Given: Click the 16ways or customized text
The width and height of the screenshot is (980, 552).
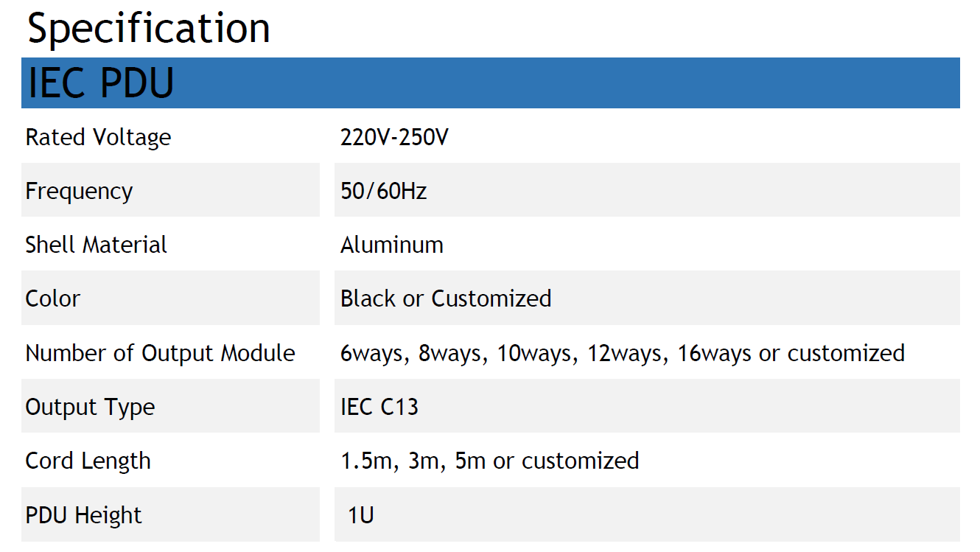Looking at the screenshot, I should point(791,353).
